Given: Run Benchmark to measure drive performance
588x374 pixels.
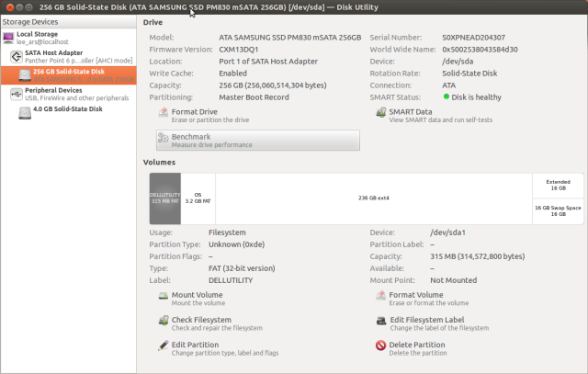Looking at the screenshot, I should point(258,141).
